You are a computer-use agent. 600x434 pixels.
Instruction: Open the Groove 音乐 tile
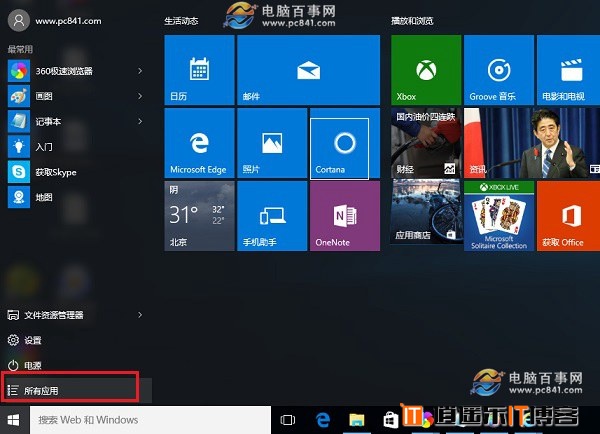coord(497,70)
